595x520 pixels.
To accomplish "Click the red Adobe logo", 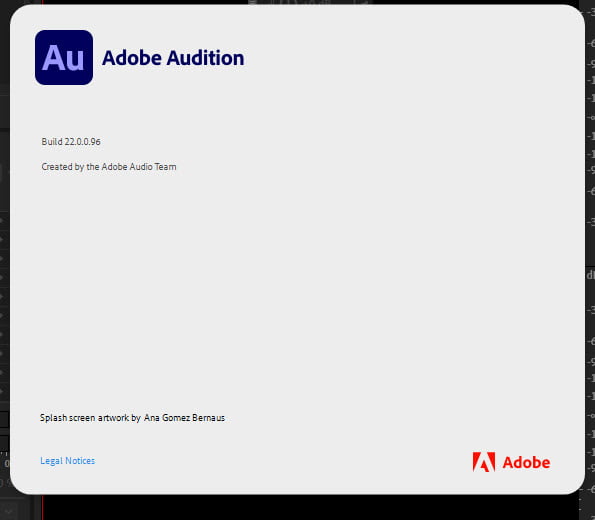I will point(511,462).
